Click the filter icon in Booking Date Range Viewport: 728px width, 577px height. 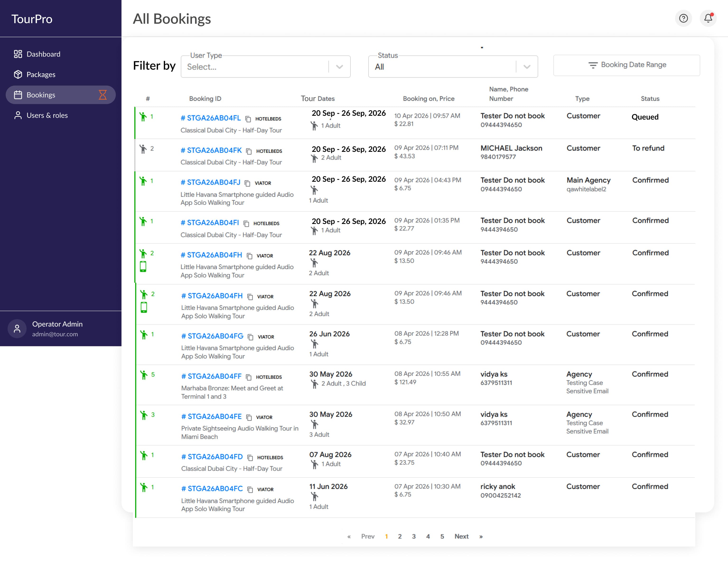point(593,65)
